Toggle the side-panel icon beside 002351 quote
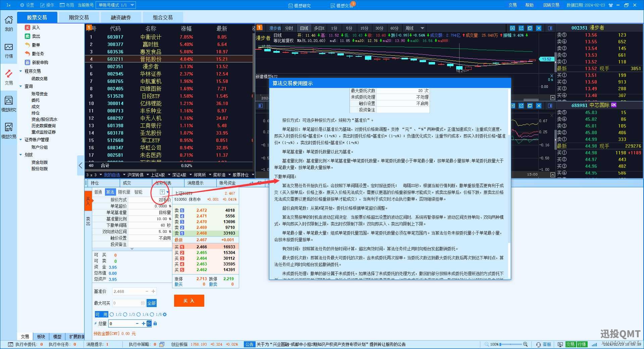 coord(550,28)
